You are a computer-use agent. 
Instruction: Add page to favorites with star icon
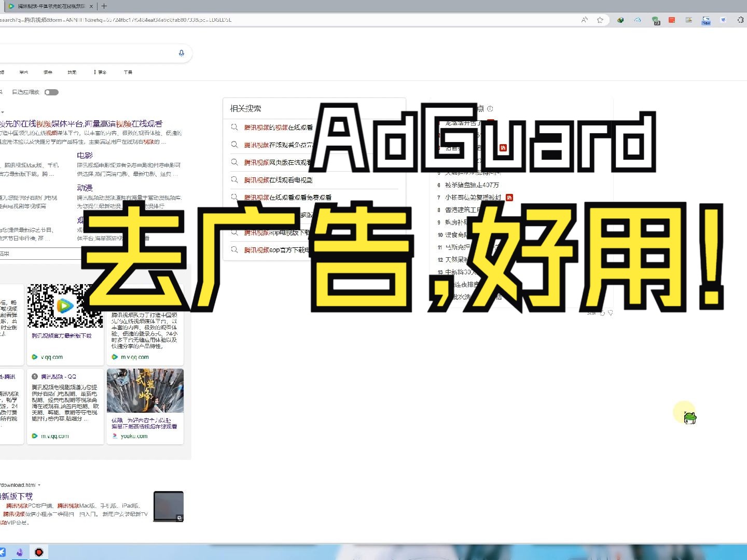(x=600, y=20)
